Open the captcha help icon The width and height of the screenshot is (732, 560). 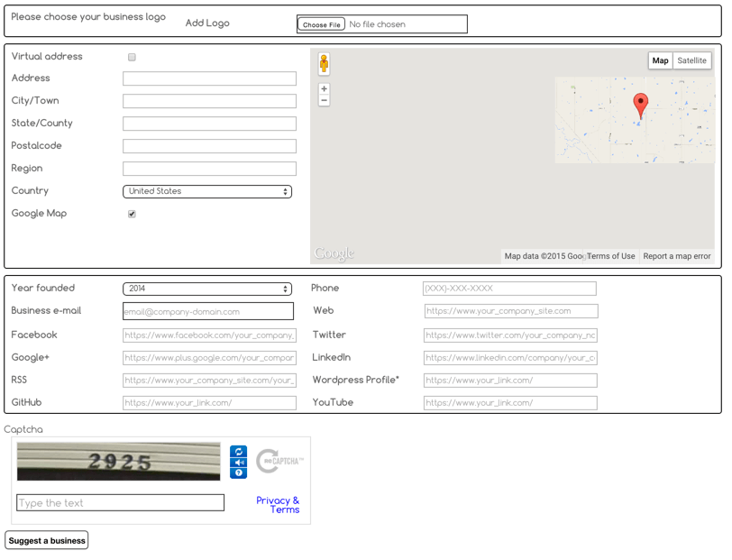click(x=238, y=473)
